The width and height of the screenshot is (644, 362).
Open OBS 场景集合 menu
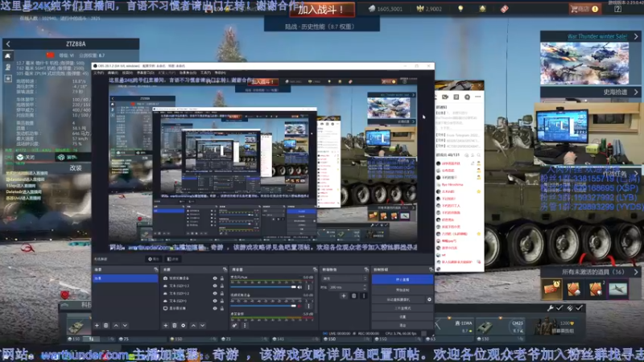click(x=188, y=72)
